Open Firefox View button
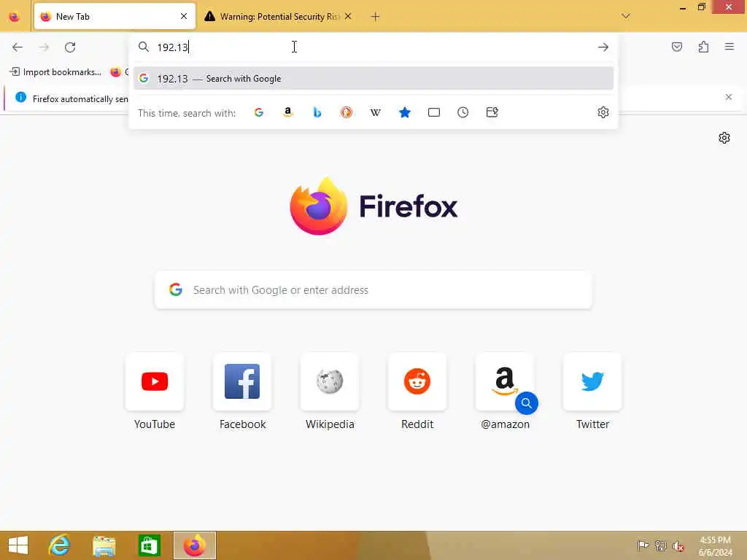747x560 pixels. click(x=15, y=17)
